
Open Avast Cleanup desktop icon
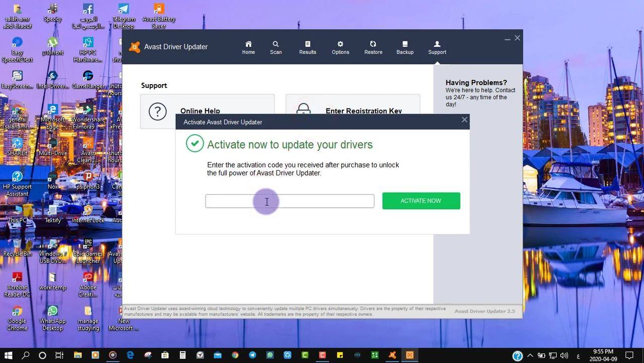(88, 150)
